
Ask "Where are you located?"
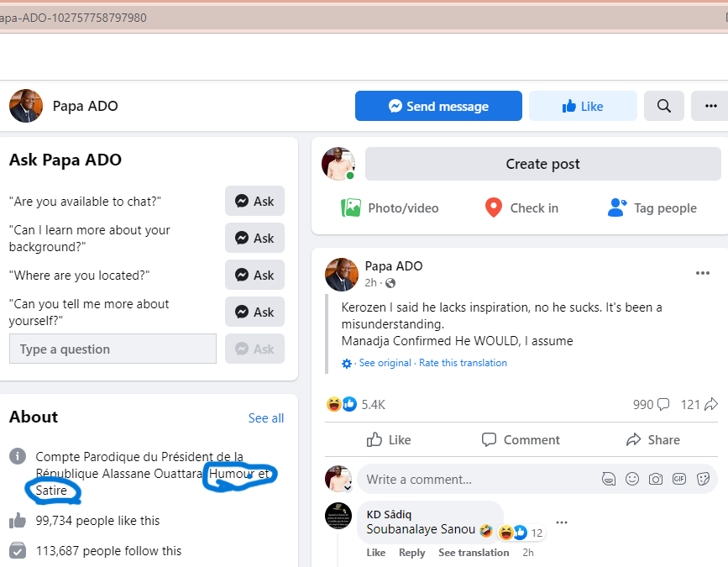tap(254, 275)
